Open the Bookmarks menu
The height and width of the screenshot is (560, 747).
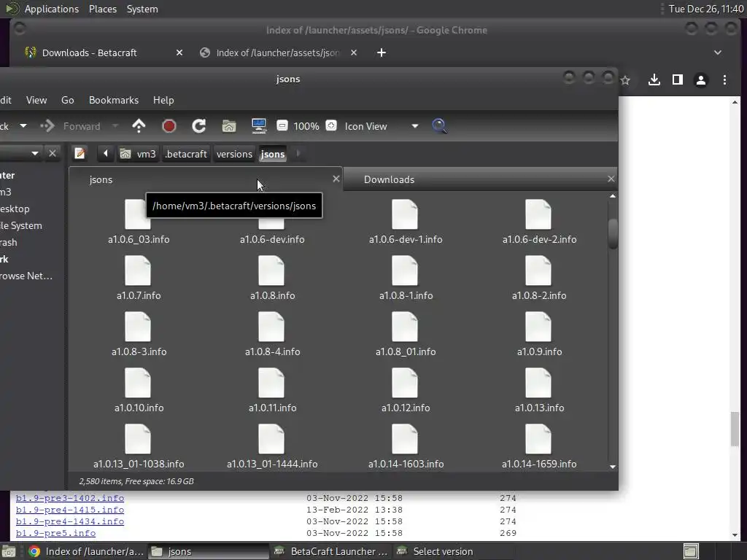113,100
